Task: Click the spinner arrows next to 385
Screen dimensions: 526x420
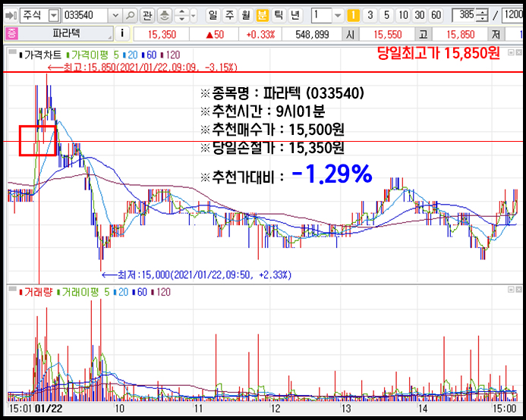Action: pos(483,15)
